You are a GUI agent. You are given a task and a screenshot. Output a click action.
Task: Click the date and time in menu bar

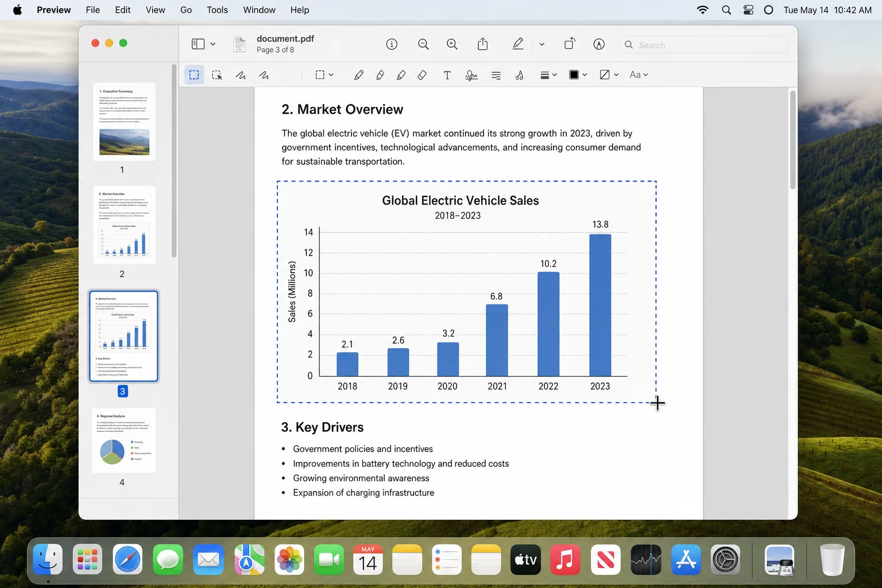click(x=827, y=10)
